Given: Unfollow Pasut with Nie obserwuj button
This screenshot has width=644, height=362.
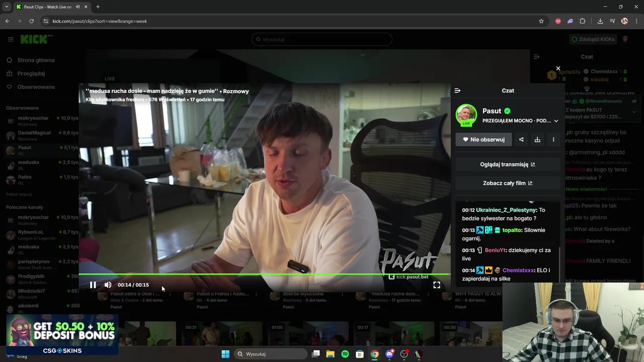Looking at the screenshot, I should pyautogui.click(x=484, y=139).
